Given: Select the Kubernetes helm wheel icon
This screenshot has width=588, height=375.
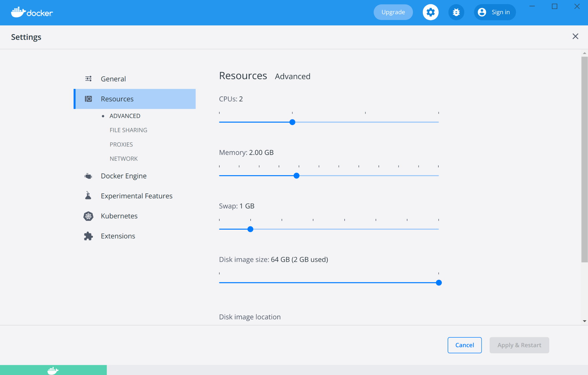Looking at the screenshot, I should [x=88, y=216].
